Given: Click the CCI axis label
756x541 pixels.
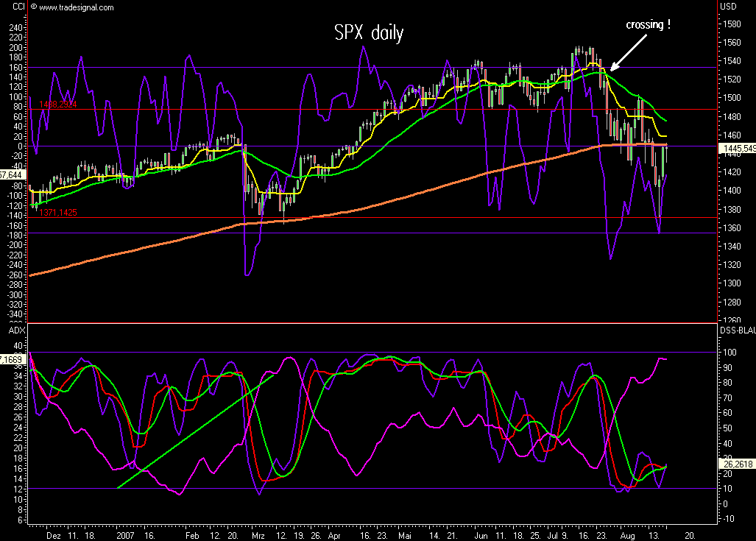Looking at the screenshot, I should coord(18,7).
